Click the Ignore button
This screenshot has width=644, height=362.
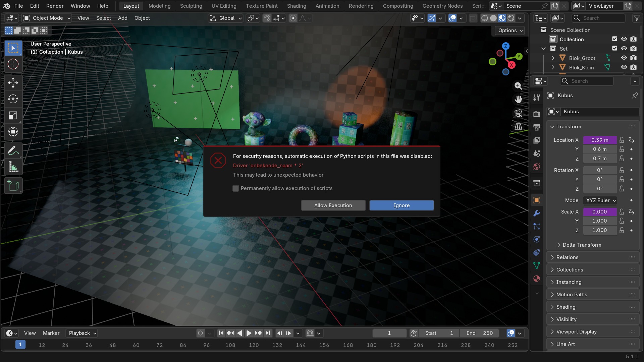click(x=401, y=205)
